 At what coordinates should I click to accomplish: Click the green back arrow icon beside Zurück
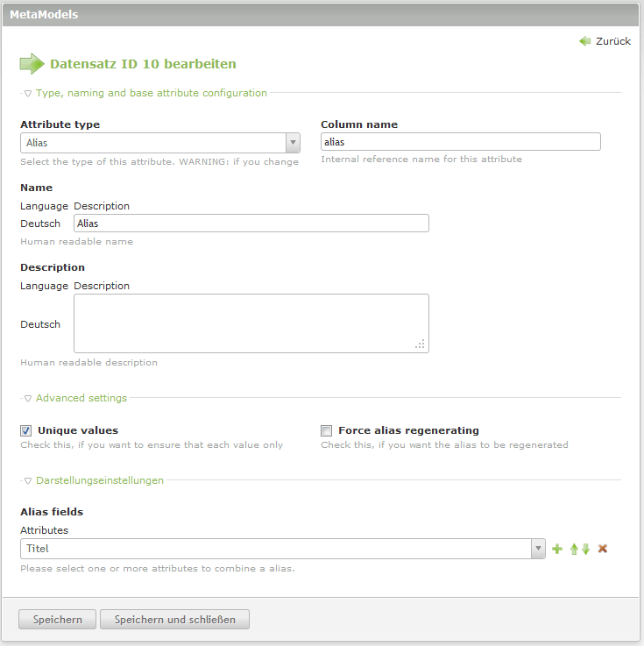point(584,41)
